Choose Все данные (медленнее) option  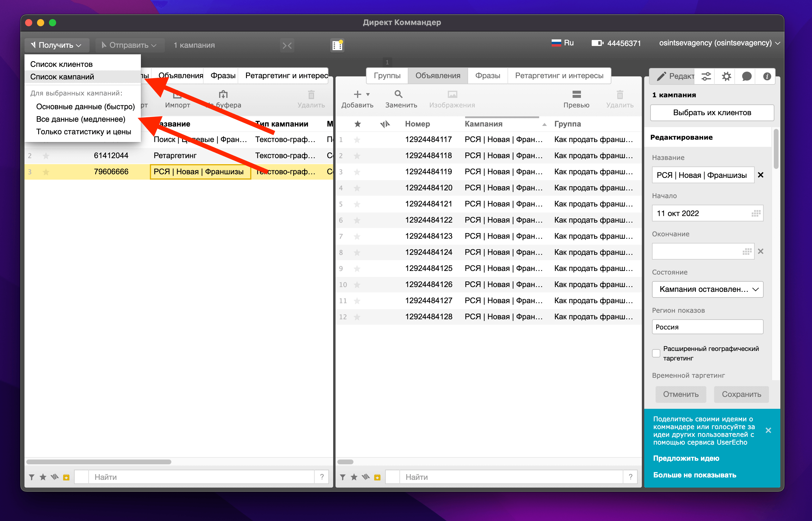[81, 119]
